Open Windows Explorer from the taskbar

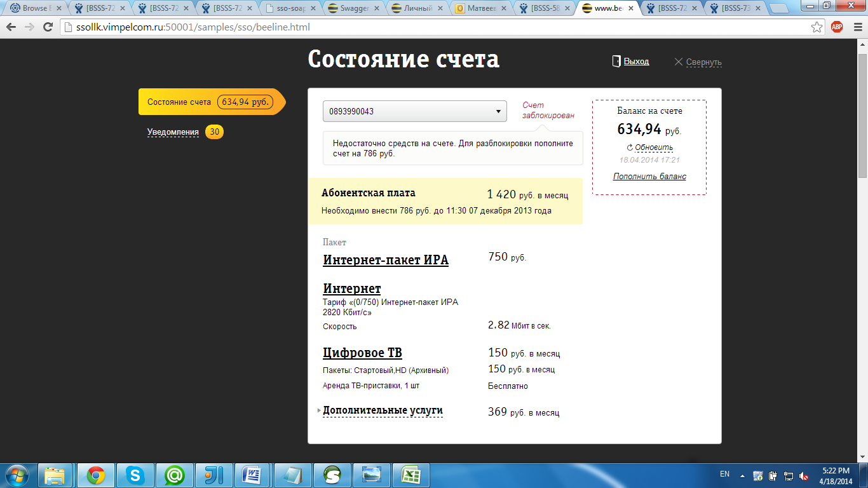point(55,475)
